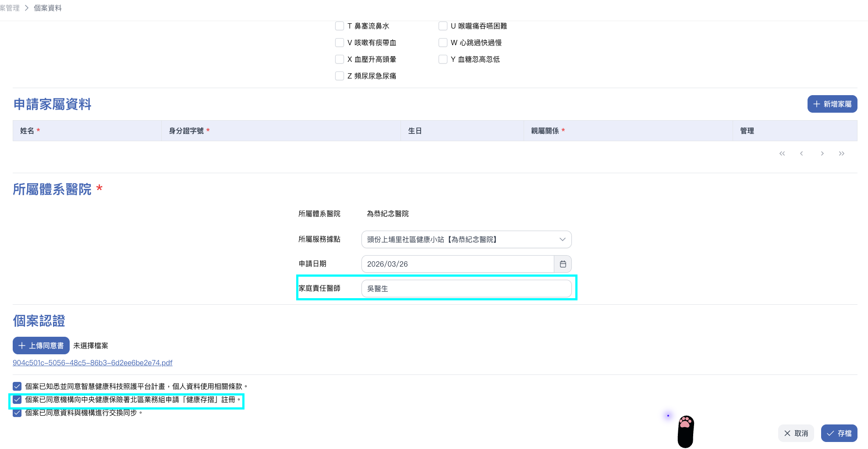This screenshot has width=868, height=449.
Task: Click the cat paw floating icon
Action: coord(686,431)
